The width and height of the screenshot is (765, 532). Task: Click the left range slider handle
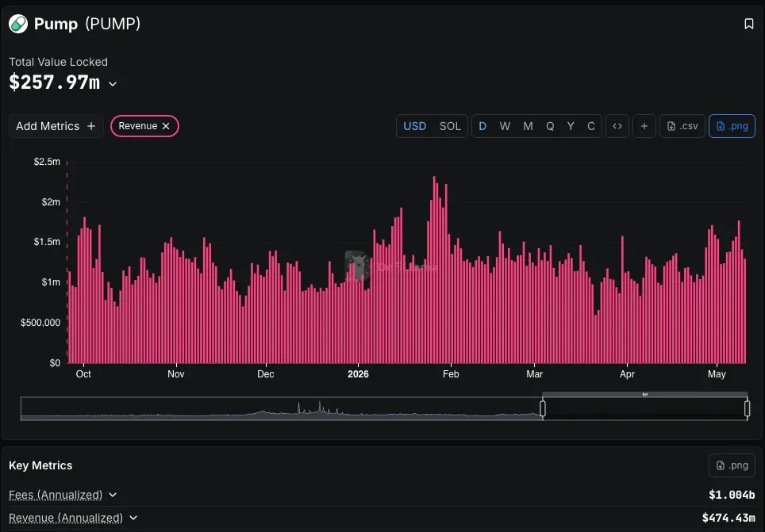tap(543, 408)
